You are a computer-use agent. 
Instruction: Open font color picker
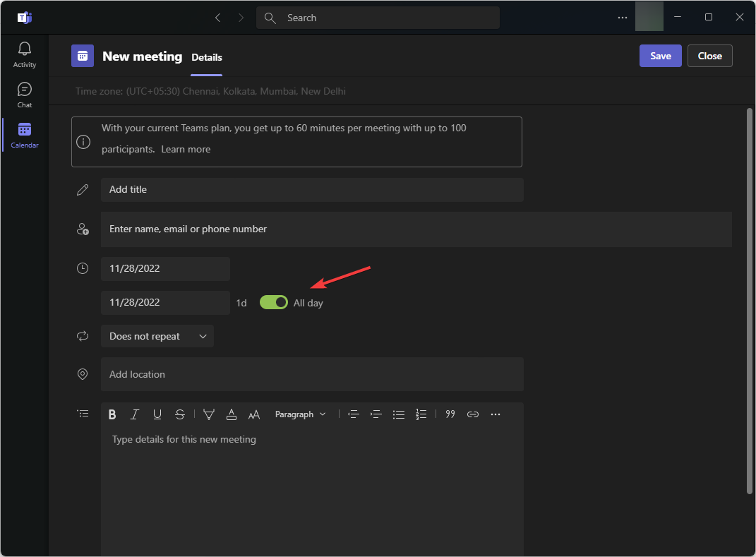coord(232,414)
